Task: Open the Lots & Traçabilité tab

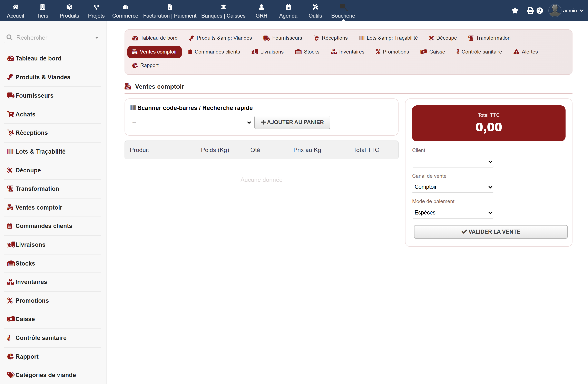Action: click(388, 38)
